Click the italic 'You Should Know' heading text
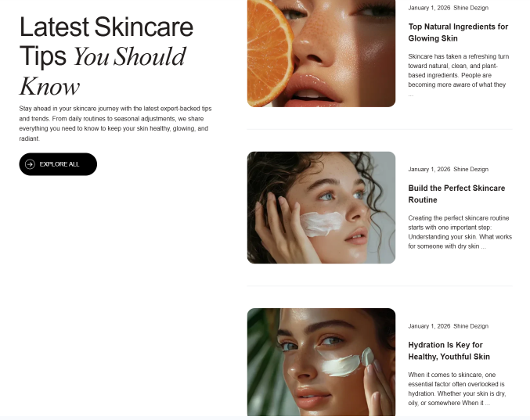The width and height of the screenshot is (530, 420). 103,71
